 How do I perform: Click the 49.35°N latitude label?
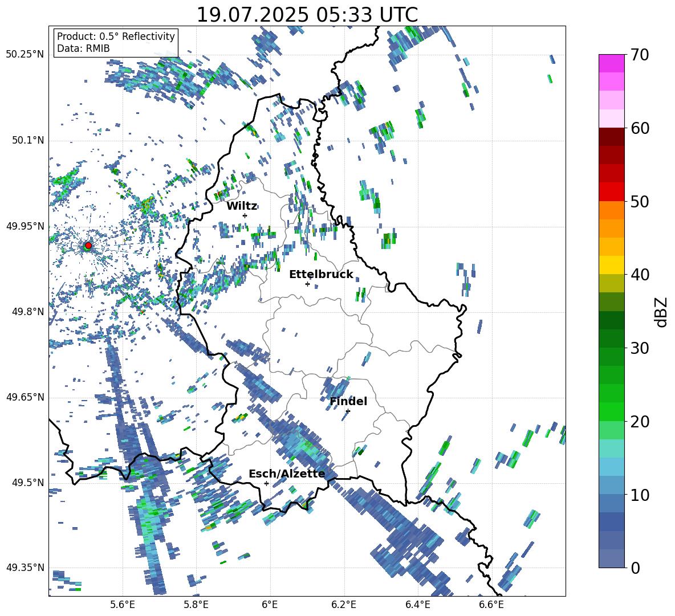[x=25, y=568]
